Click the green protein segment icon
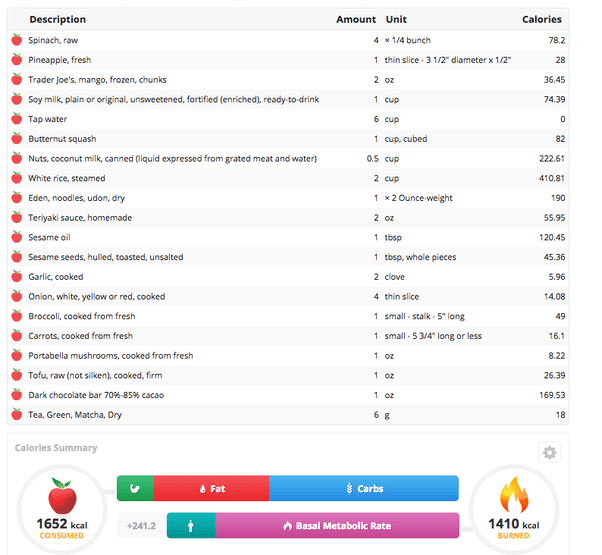Viewport: 602px width, 555px height. coord(135,488)
